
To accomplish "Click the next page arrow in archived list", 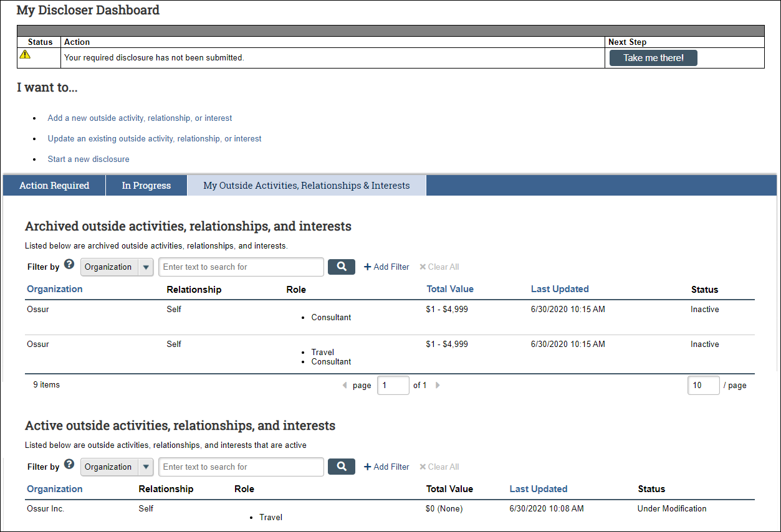I will coord(437,385).
